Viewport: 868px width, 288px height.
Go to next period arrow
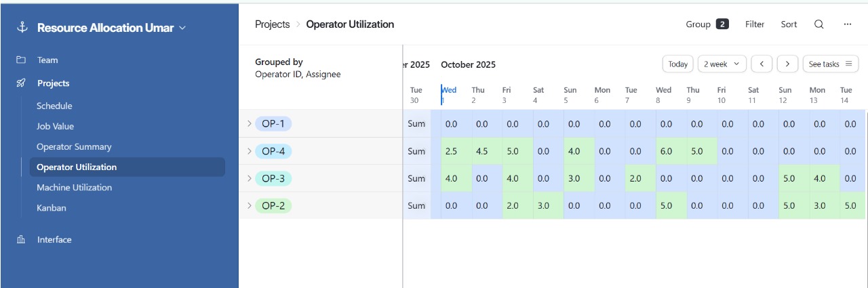click(787, 64)
